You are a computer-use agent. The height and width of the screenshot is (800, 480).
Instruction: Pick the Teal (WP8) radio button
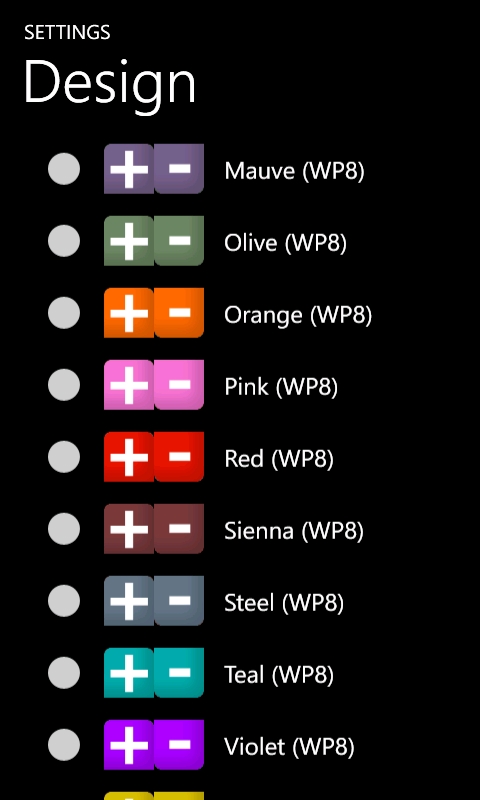(64, 672)
